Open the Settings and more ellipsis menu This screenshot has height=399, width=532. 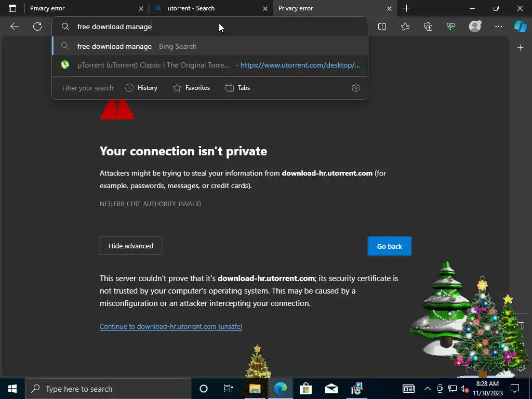coord(498,26)
